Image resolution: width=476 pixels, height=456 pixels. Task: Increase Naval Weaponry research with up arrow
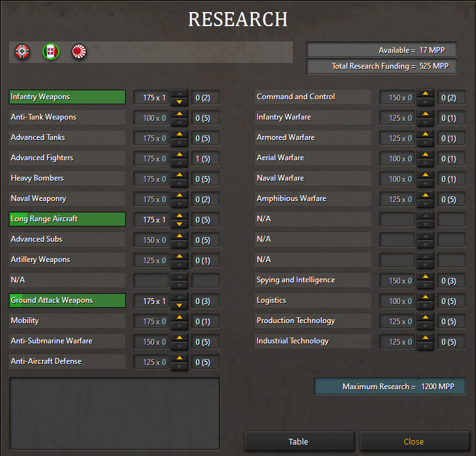pyautogui.click(x=179, y=195)
